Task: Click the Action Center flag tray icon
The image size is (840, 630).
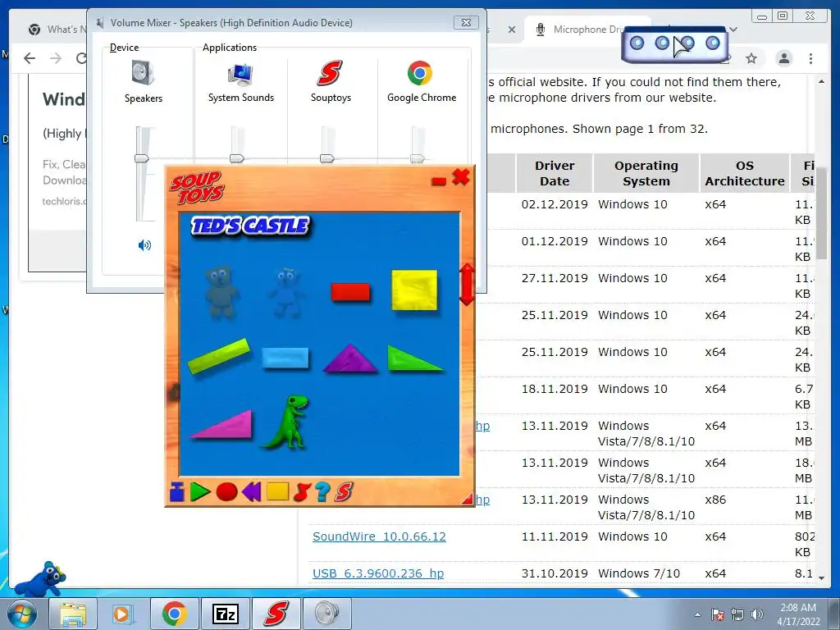Action: point(718,614)
